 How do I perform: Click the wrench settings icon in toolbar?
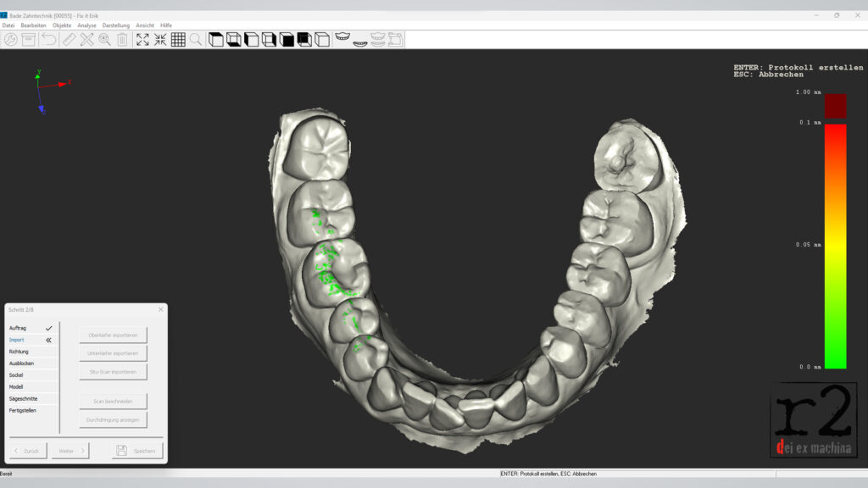[11, 40]
